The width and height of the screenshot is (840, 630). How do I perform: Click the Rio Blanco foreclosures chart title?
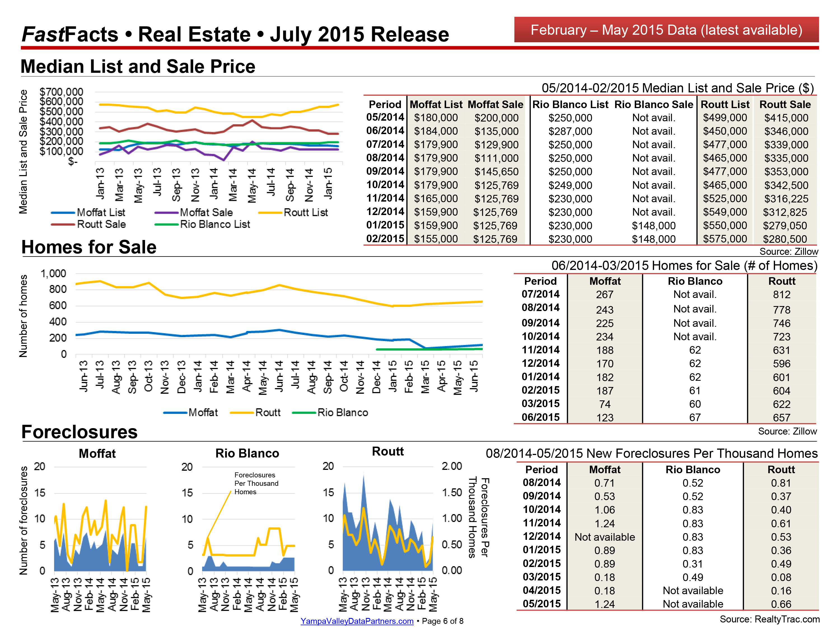247,453
